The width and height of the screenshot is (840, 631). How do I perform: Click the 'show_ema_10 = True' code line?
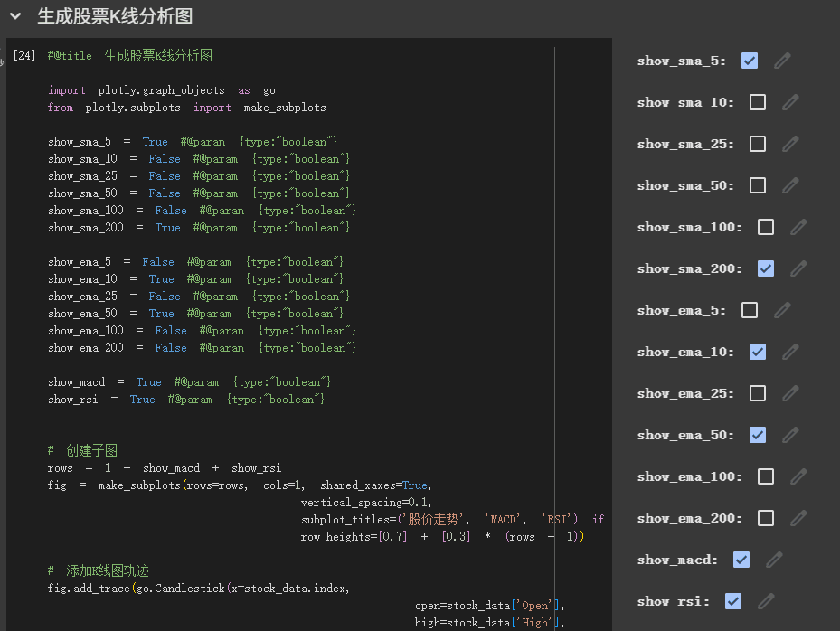pos(195,279)
